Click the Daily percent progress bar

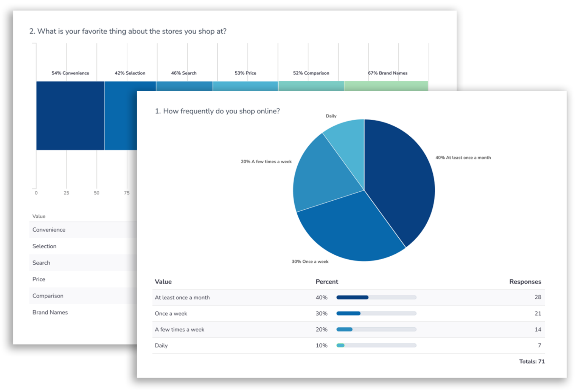[x=376, y=345]
